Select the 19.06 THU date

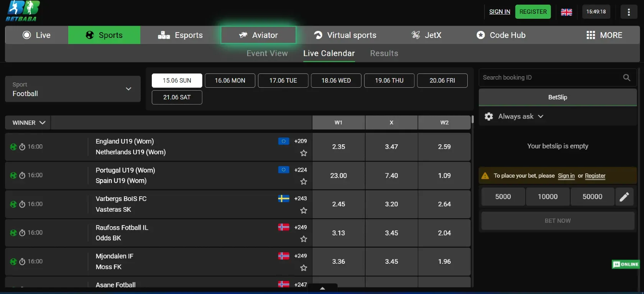[389, 80]
